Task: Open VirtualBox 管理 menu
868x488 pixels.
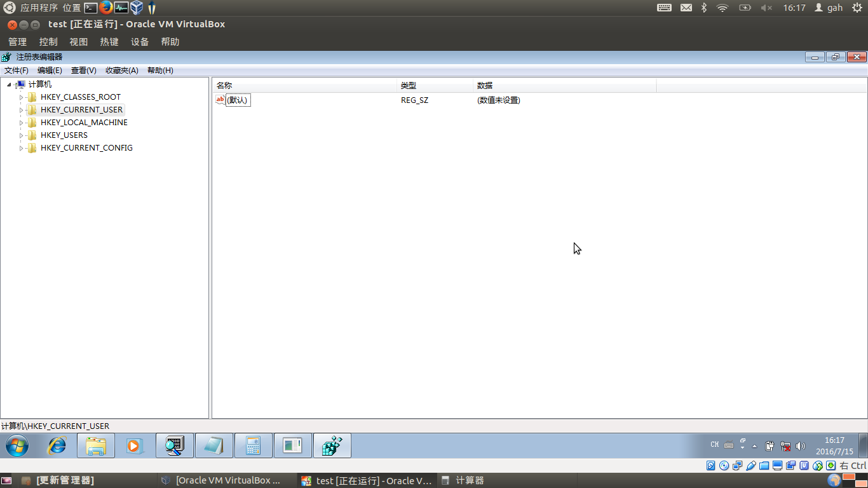Action: pos(17,42)
